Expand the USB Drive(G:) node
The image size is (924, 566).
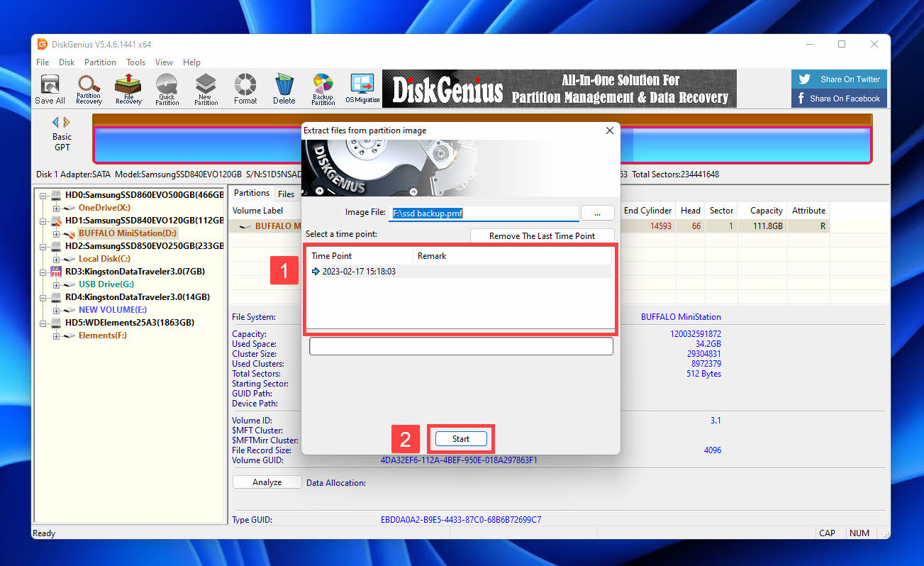tap(57, 284)
